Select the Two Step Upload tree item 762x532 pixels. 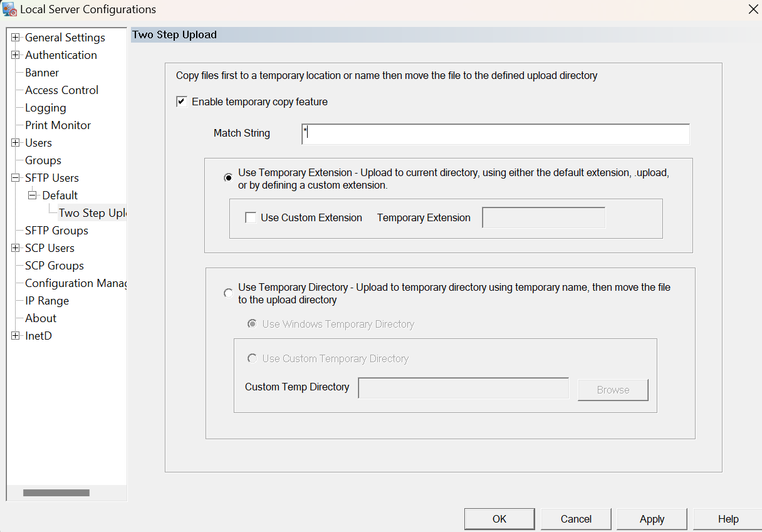[93, 213]
